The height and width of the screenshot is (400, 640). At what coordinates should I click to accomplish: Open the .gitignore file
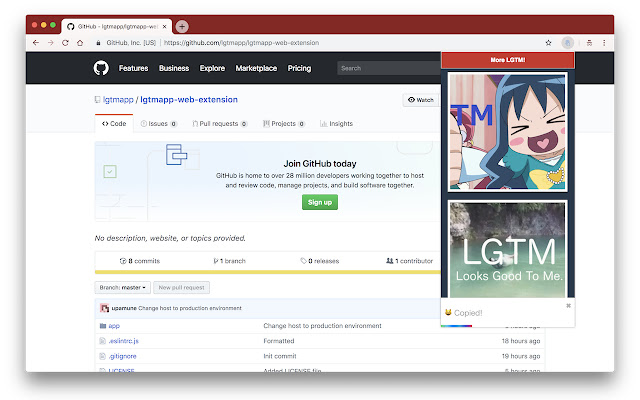coord(122,356)
